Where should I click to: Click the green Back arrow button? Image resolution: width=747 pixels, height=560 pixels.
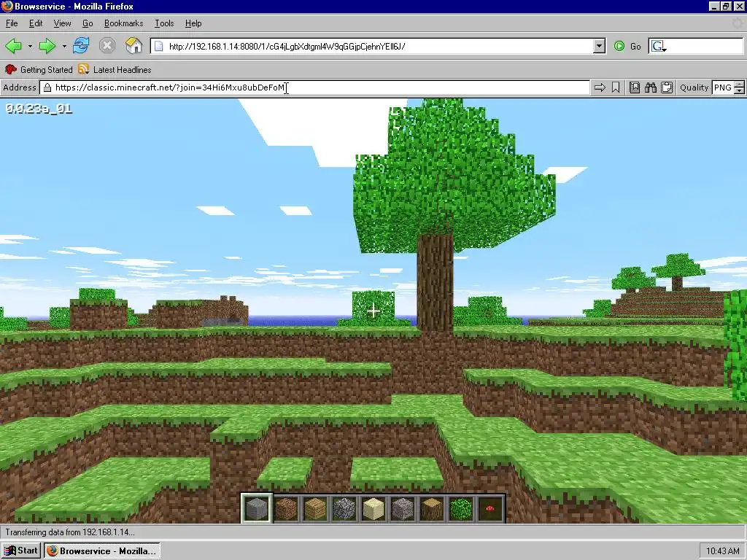click(x=13, y=46)
